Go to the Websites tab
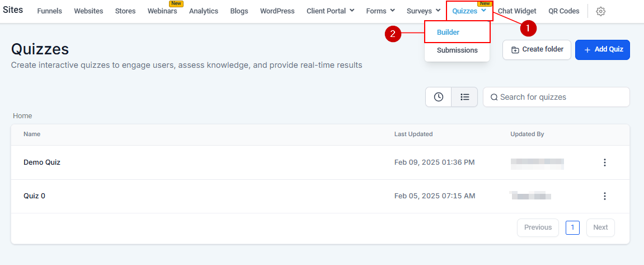 [88, 11]
